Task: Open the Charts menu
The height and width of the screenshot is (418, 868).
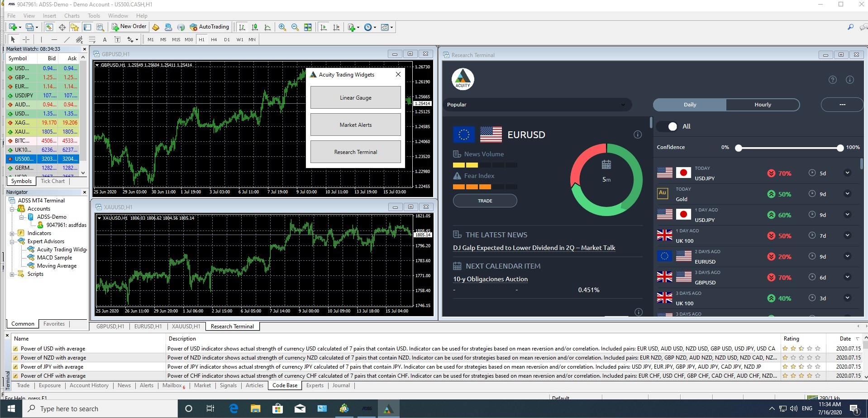Action: pyautogui.click(x=72, y=15)
